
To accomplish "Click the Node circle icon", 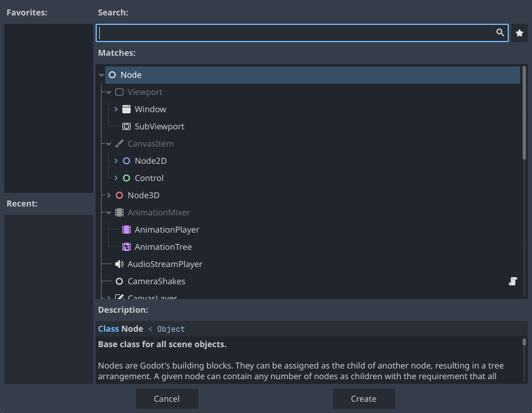I will (112, 75).
